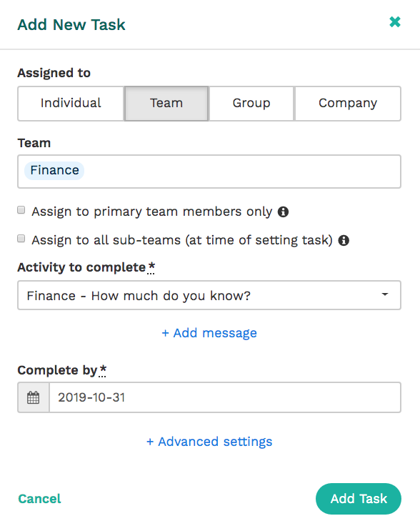Select the Individual assignment tab
This screenshot has width=420, height=526.
(71, 104)
